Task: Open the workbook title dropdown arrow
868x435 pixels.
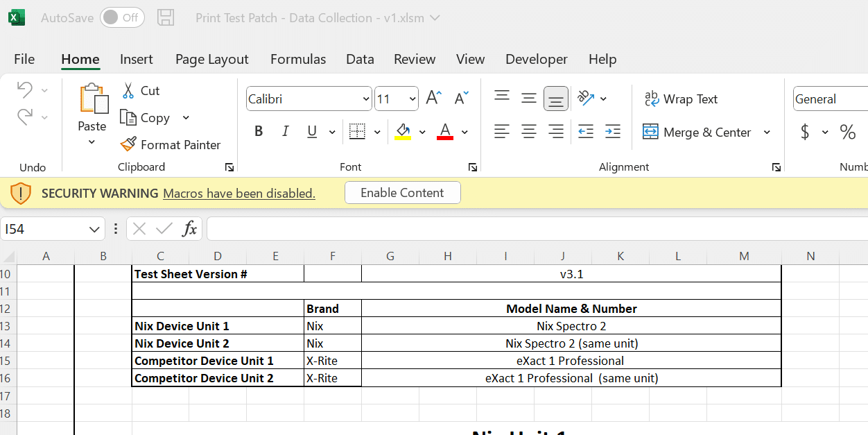Action: coord(435,18)
